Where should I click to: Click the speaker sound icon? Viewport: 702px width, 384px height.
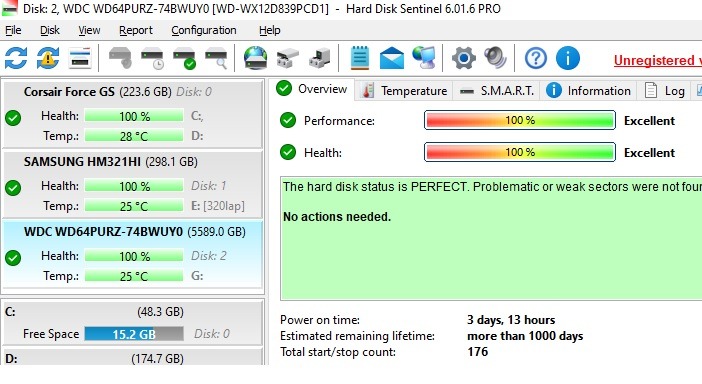click(495, 58)
